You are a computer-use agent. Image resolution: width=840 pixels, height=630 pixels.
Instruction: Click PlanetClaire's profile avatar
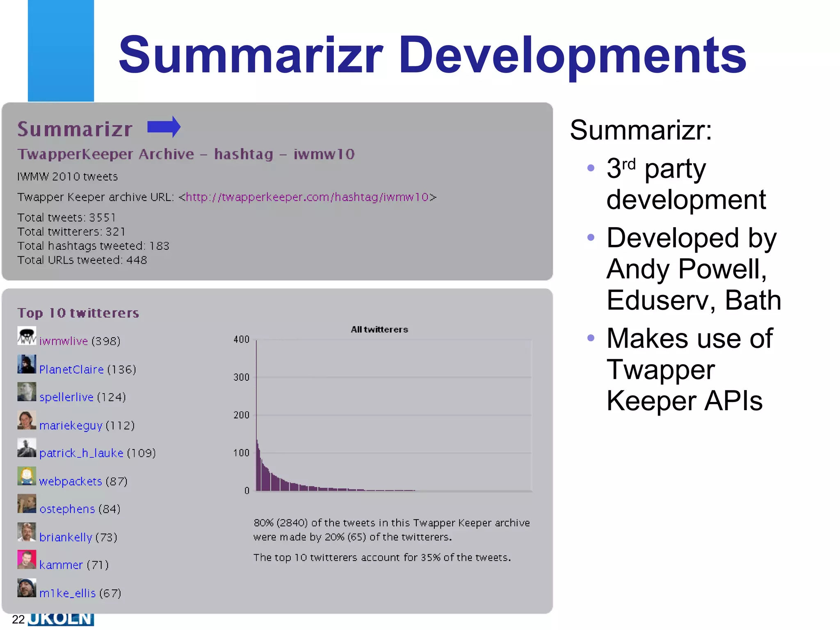(27, 364)
